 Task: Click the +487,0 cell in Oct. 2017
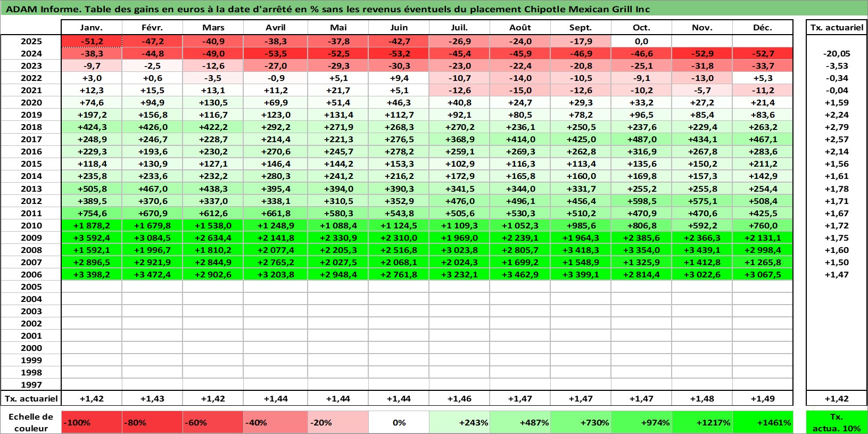point(641,139)
